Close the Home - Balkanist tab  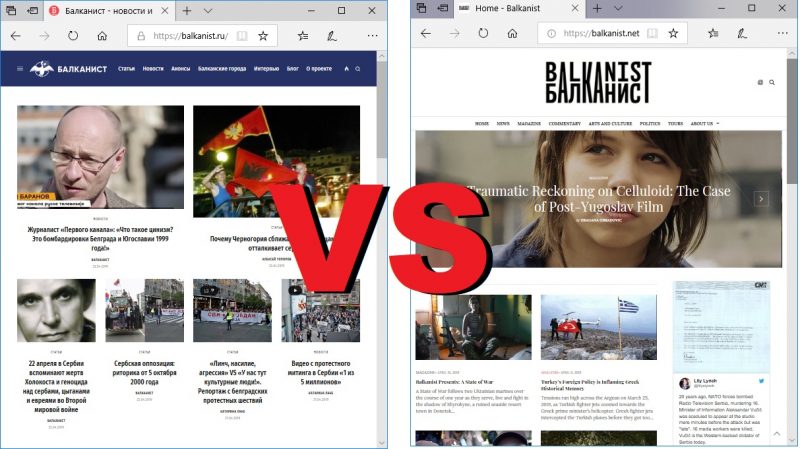pyautogui.click(x=575, y=9)
